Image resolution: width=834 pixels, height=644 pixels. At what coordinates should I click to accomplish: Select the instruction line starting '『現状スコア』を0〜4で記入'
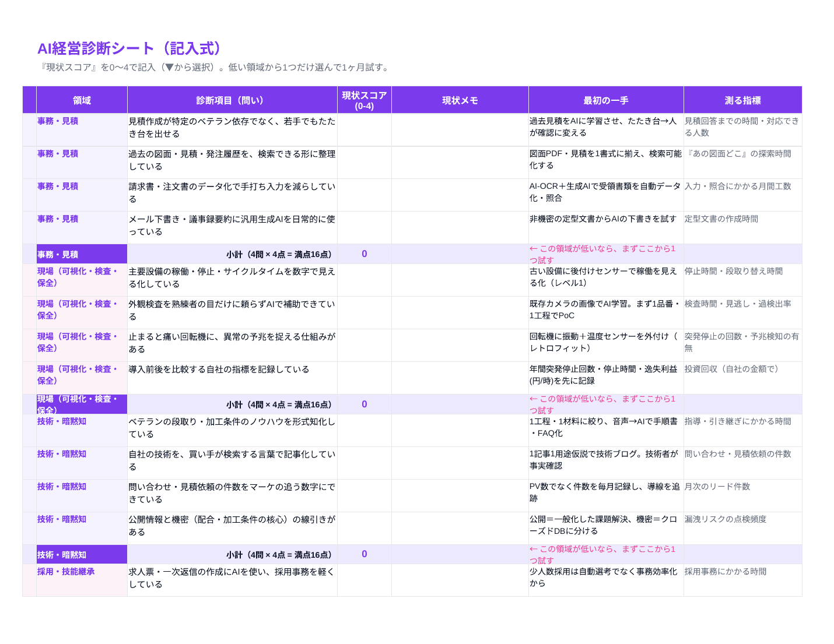(x=214, y=67)
